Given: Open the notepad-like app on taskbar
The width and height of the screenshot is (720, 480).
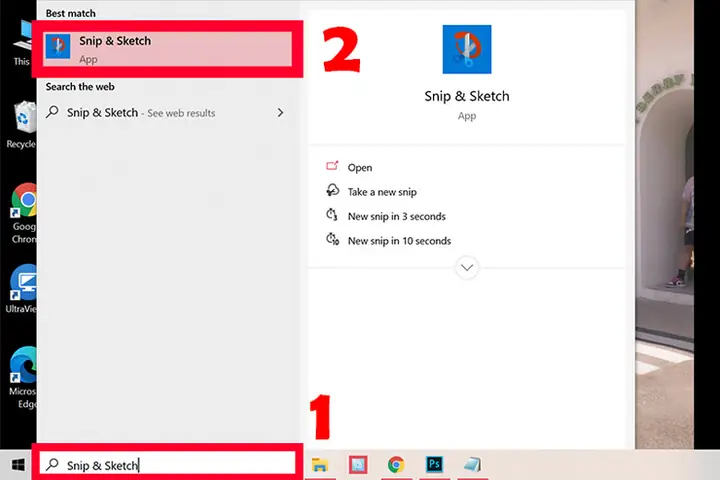Looking at the screenshot, I should tap(472, 465).
